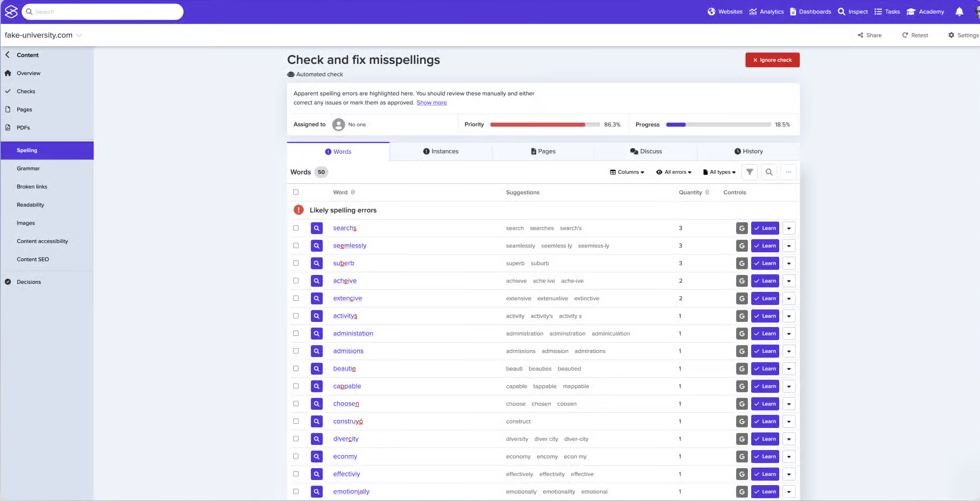
Task: Check the box for 'seemlessly'
Action: click(296, 246)
